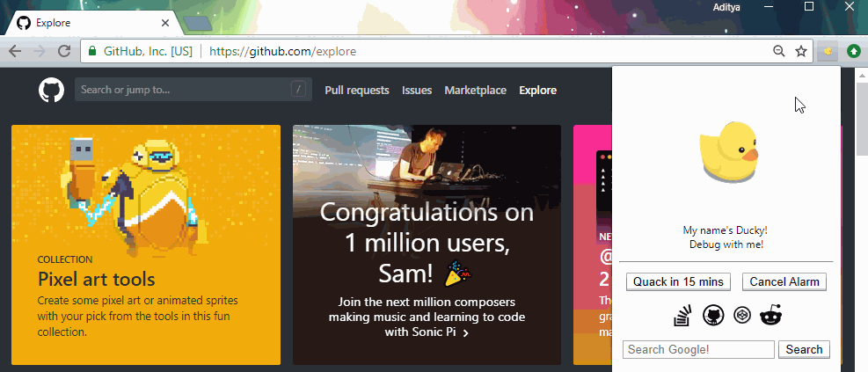
Task: Click the 'COLLECTION' label text
Action: coord(65,259)
